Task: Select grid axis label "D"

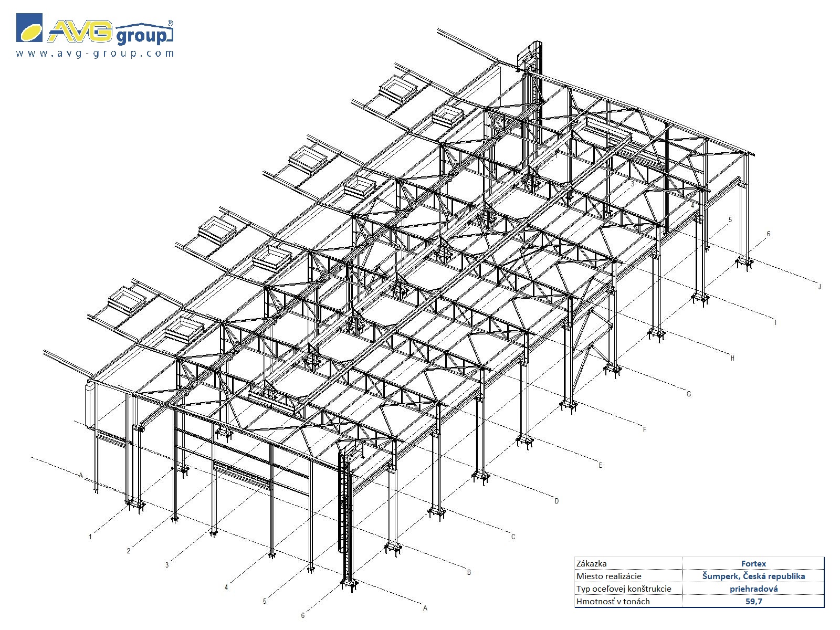Action: pyautogui.click(x=557, y=501)
